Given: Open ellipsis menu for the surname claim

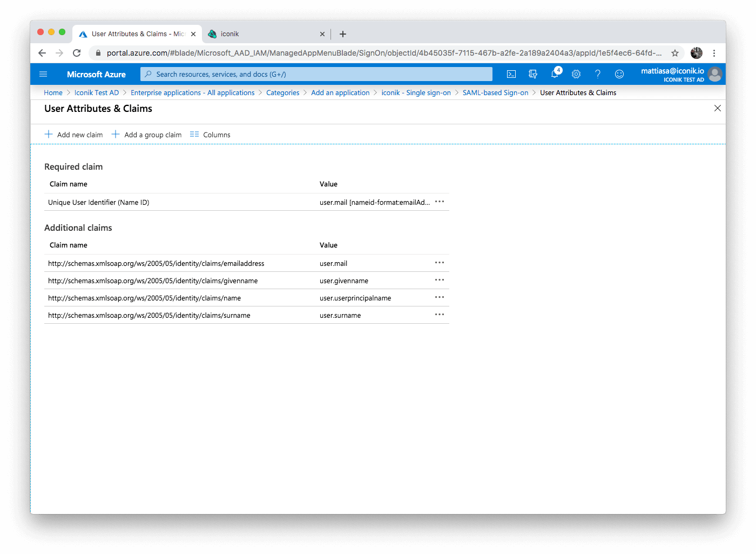Looking at the screenshot, I should (x=439, y=314).
